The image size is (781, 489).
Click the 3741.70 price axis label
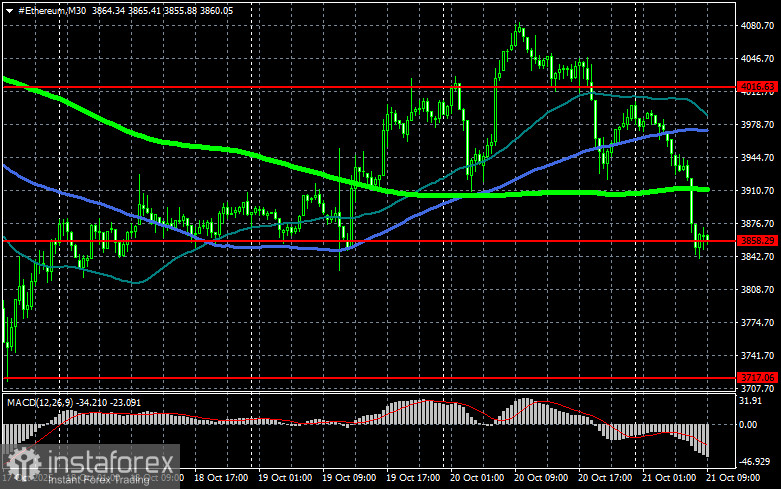pyautogui.click(x=758, y=356)
